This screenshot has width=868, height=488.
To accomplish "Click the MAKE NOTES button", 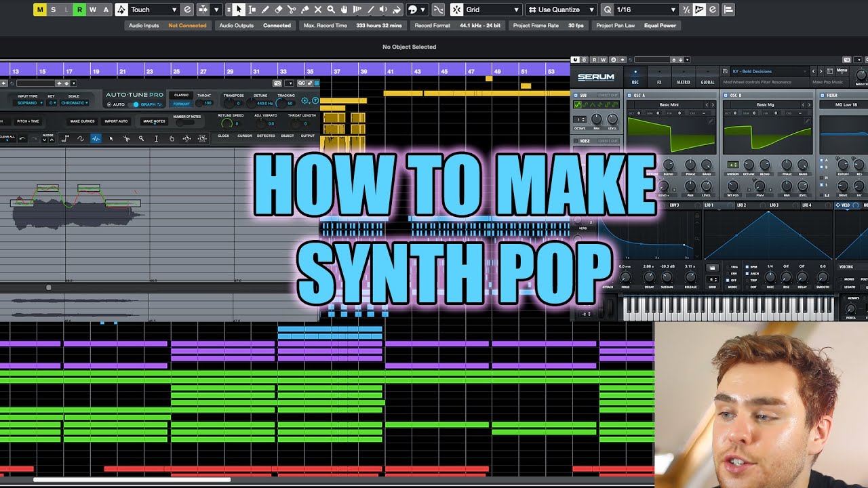I will 154,121.
